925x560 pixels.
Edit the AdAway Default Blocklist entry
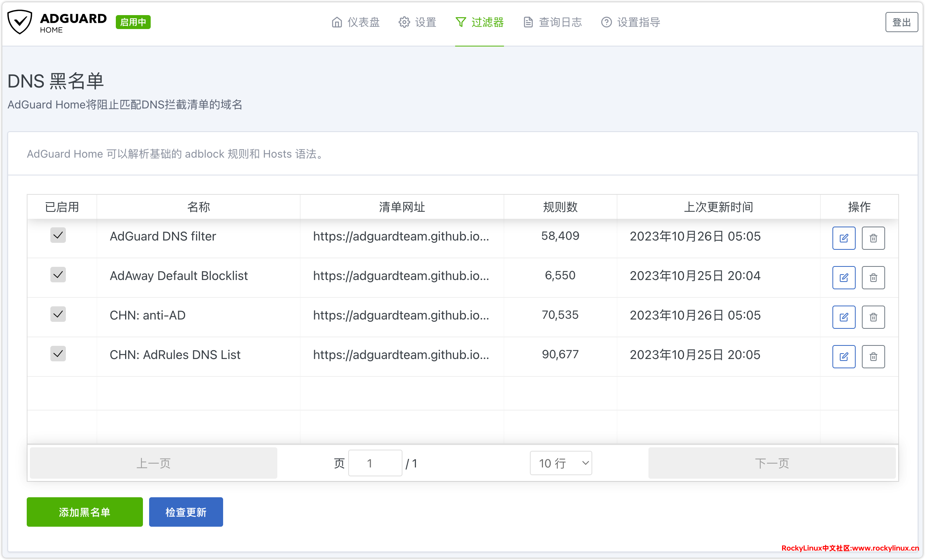tap(844, 278)
